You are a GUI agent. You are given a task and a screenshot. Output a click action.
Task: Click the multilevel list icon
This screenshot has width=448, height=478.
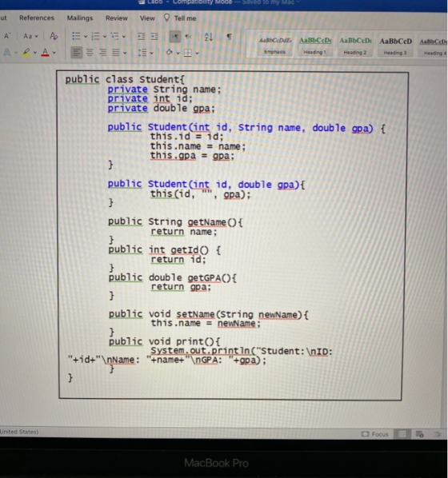coord(114,36)
